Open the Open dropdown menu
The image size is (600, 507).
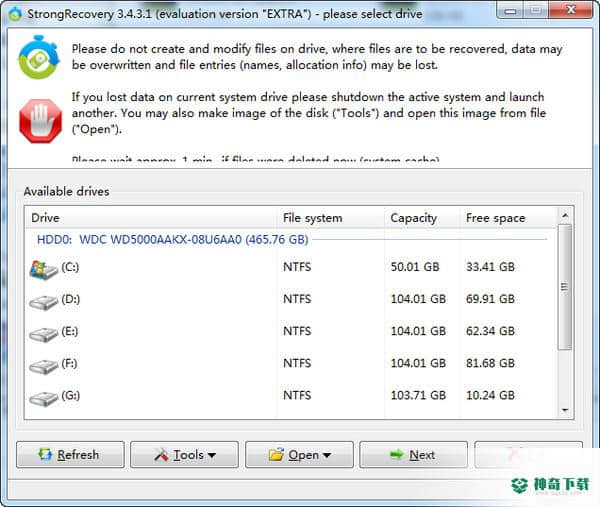[299, 455]
